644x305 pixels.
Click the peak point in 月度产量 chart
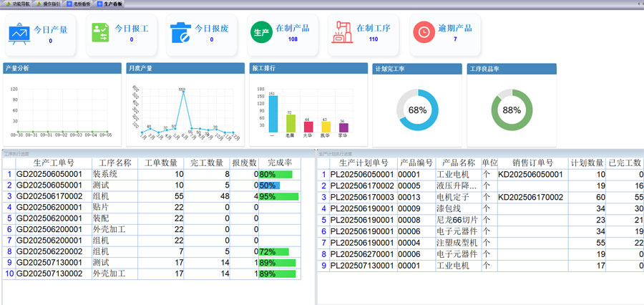click(182, 92)
